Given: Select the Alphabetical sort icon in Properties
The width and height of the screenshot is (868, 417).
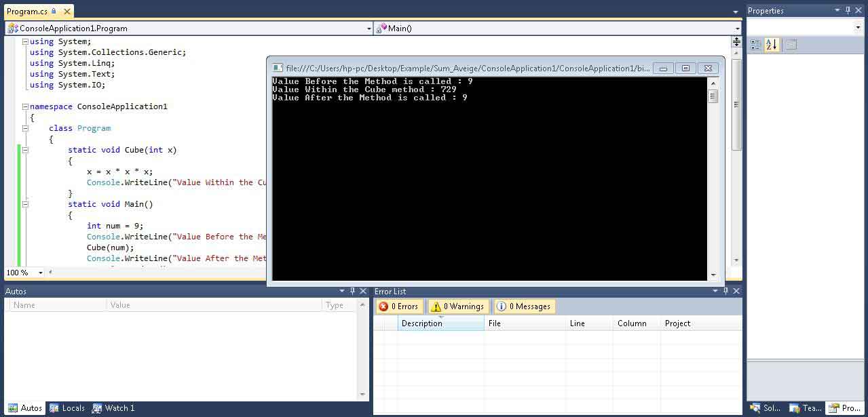Looking at the screenshot, I should pyautogui.click(x=772, y=45).
